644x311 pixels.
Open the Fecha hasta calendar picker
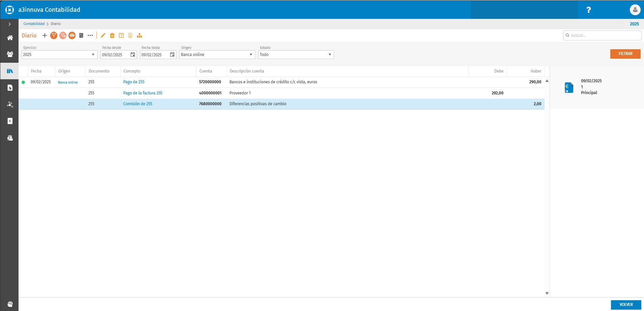coord(172,55)
